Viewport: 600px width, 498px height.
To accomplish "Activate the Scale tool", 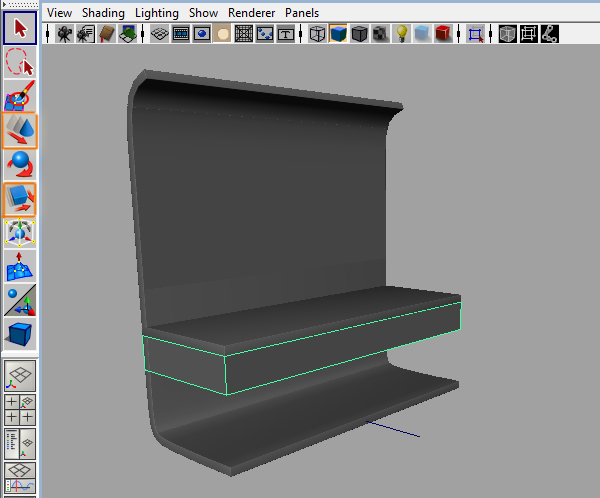I will pos(20,199).
